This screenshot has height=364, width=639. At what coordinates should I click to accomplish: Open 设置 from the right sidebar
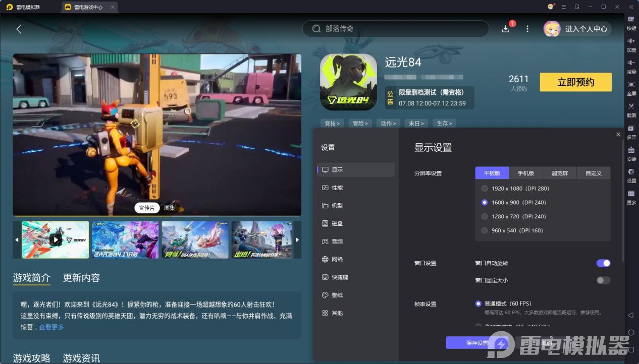[x=631, y=171]
